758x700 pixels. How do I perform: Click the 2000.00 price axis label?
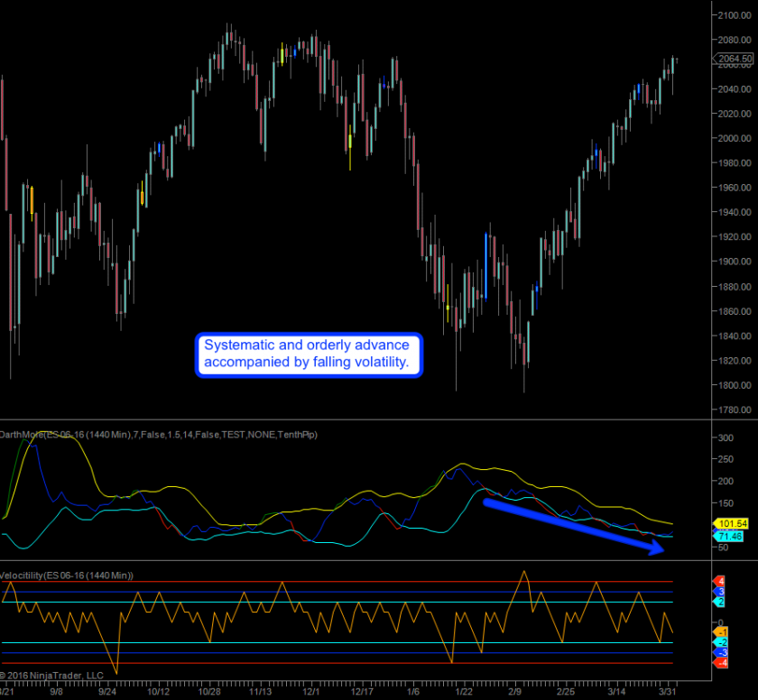[733, 139]
